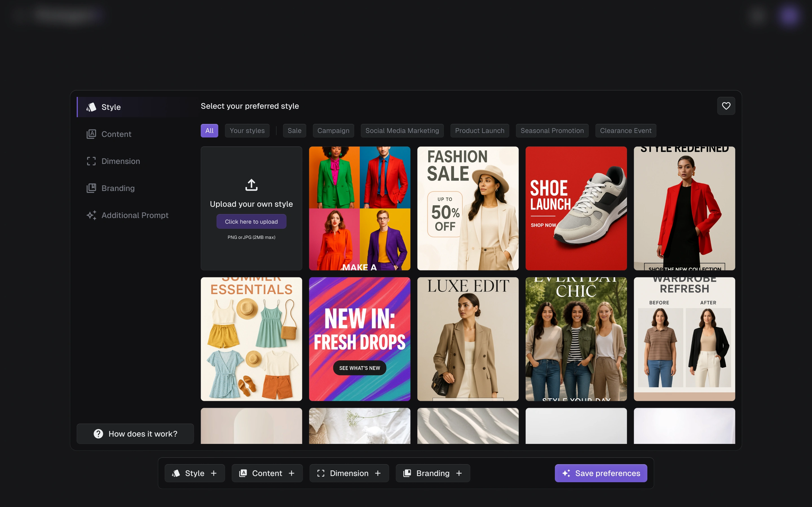
Task: Toggle the Your styles filter
Action: tap(247, 131)
